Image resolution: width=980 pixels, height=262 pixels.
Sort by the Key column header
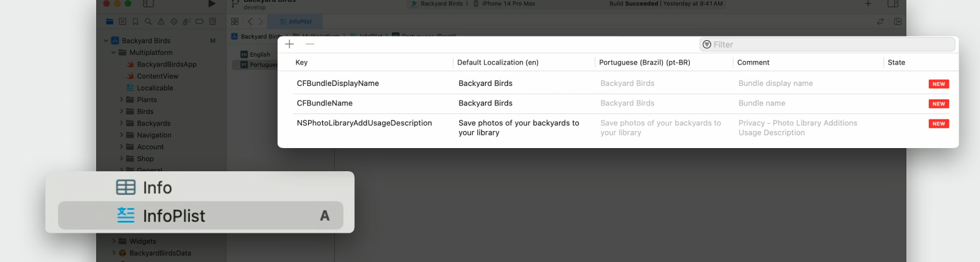coord(301,62)
